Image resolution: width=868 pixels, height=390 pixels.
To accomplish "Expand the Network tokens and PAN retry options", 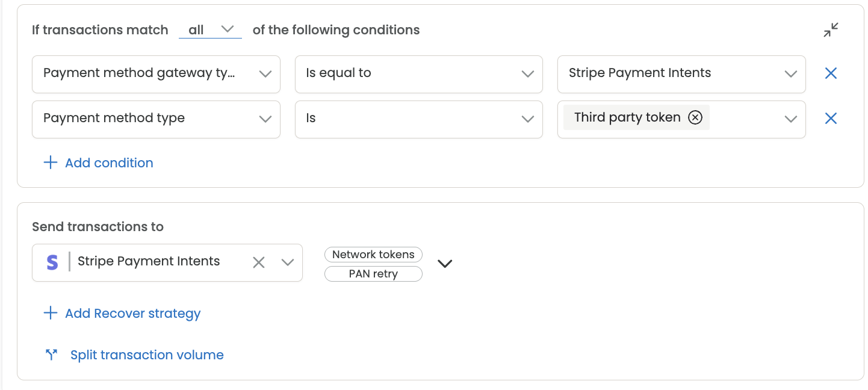I will 445,264.
